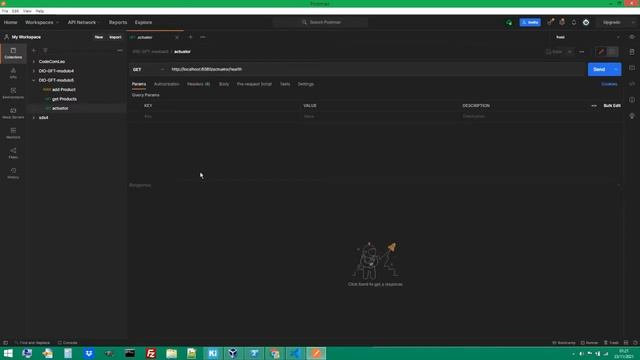Click the Import button
The image size is (640, 360).
(x=115, y=37)
